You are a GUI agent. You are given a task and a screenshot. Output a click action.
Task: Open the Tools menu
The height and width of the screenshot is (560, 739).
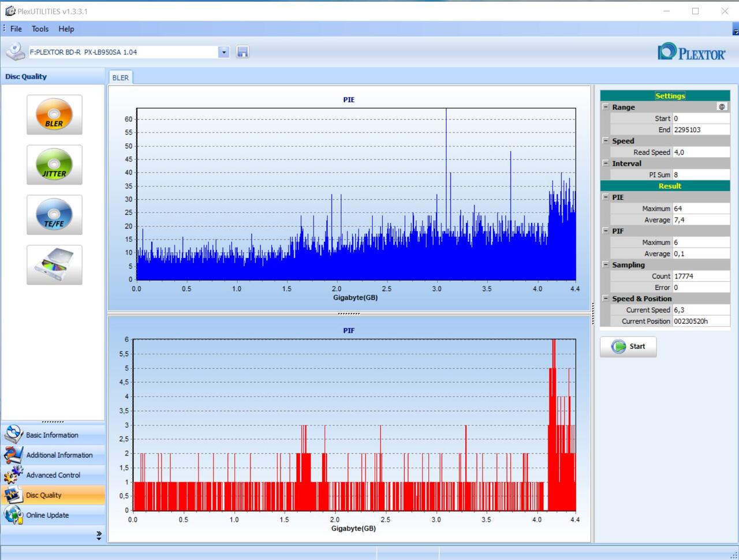[x=40, y=29]
